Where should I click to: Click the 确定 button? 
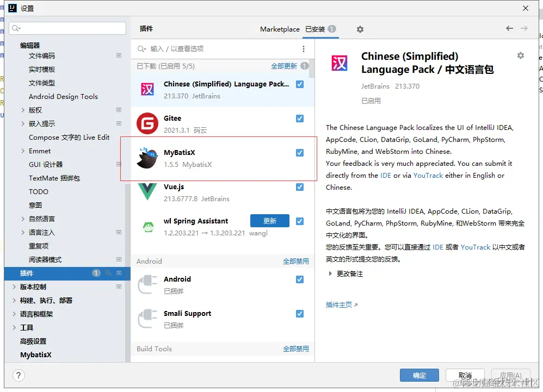click(x=419, y=375)
